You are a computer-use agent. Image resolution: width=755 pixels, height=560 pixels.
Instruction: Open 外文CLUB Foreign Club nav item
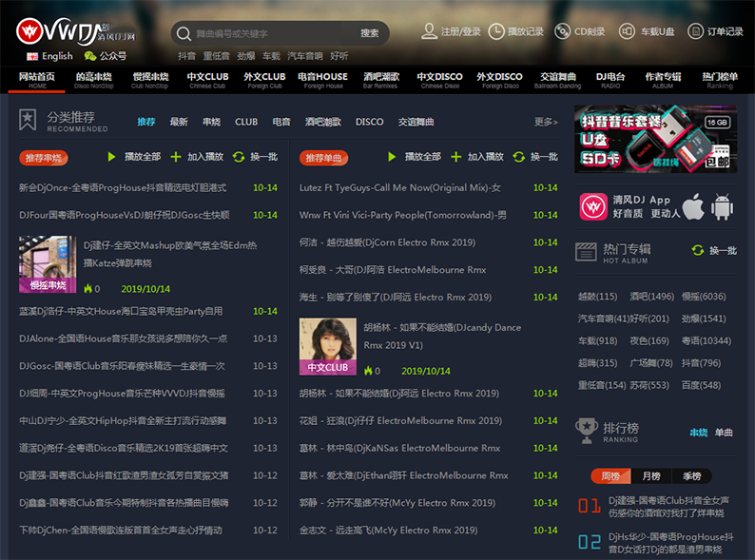(264, 80)
